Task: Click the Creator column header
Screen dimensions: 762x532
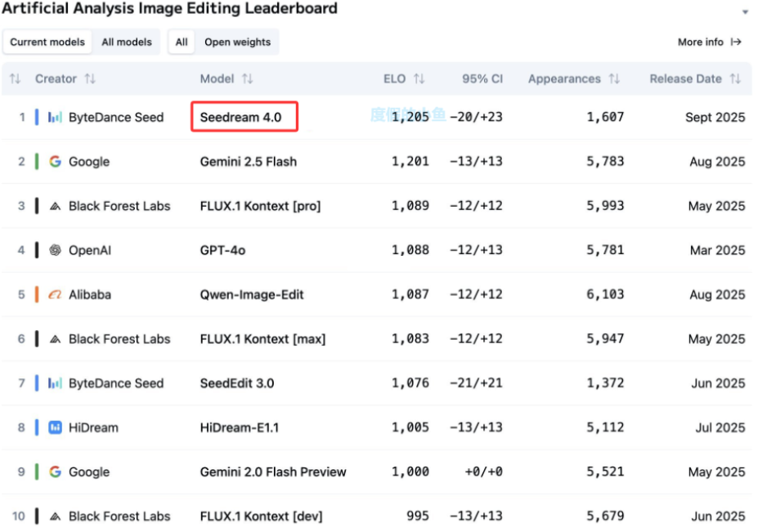Action: click(56, 78)
